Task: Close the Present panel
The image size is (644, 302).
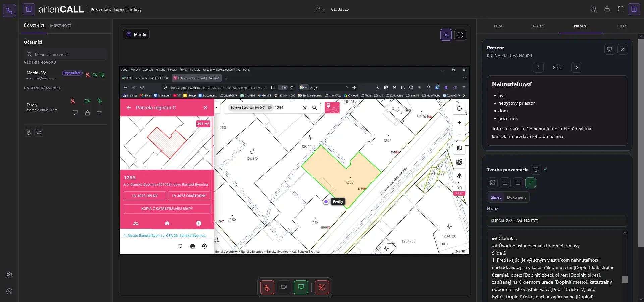Action: point(623,49)
